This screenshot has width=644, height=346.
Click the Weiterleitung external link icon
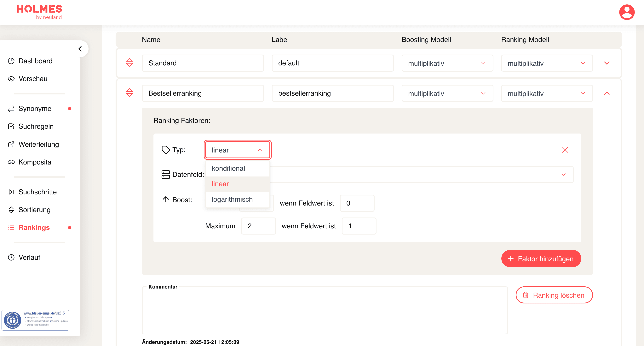(x=11, y=144)
